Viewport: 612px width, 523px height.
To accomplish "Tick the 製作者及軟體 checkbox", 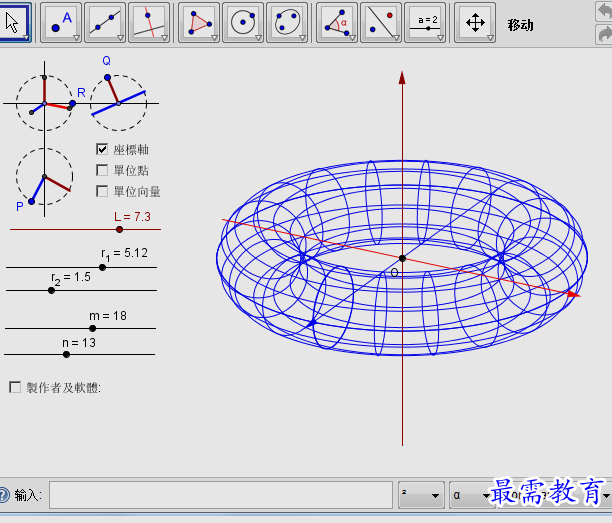I will click(x=15, y=386).
